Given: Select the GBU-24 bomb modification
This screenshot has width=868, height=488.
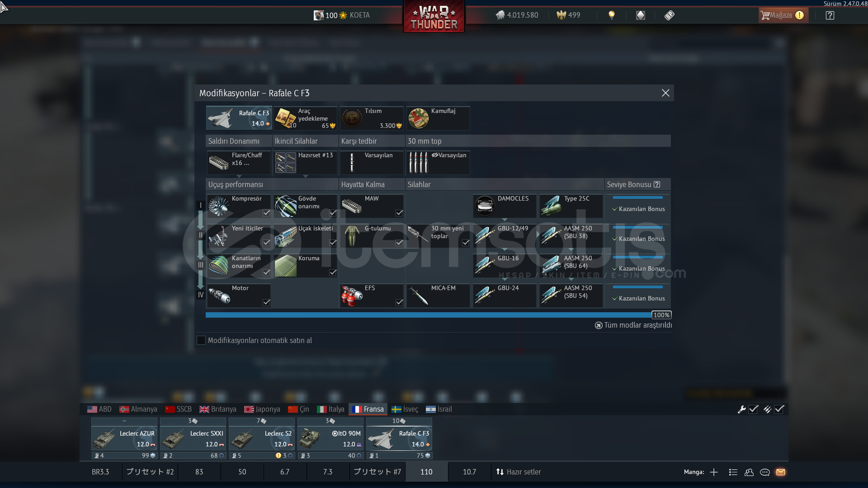Looking at the screenshot, I should point(505,296).
